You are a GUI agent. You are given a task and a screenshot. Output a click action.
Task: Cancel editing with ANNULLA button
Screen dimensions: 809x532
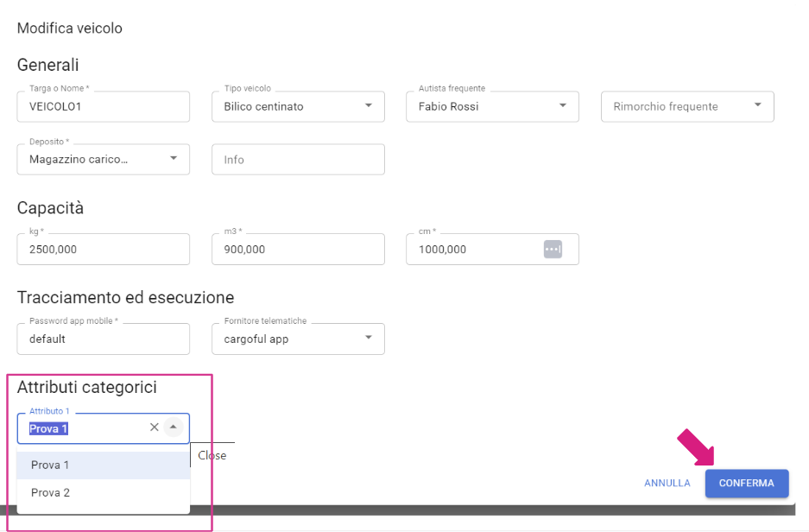667,484
